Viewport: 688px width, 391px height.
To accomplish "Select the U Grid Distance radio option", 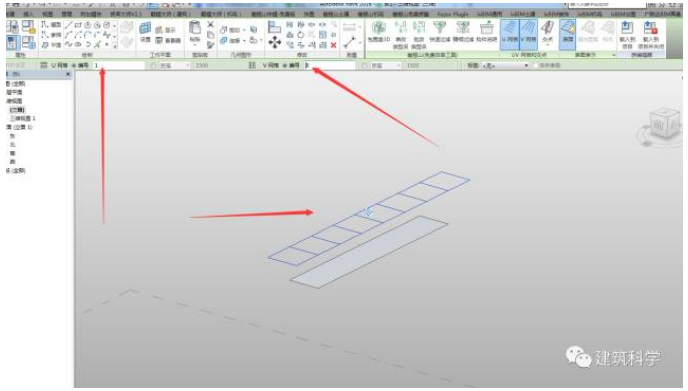I will coord(153,65).
